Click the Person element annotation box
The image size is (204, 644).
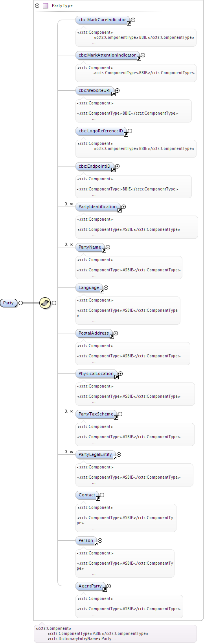tap(125, 563)
